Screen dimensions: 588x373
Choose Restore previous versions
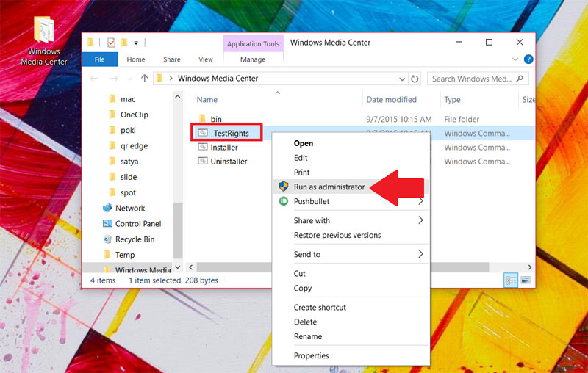(337, 235)
